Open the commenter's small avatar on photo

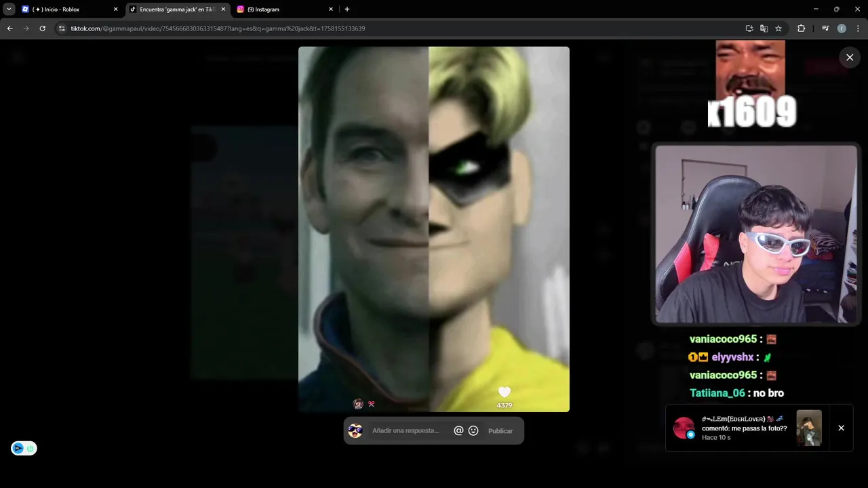[x=358, y=404]
